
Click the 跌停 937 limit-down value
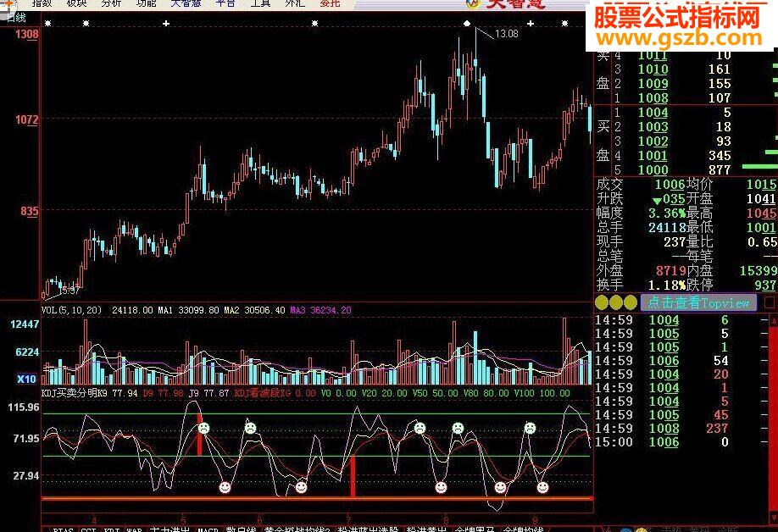(765, 285)
